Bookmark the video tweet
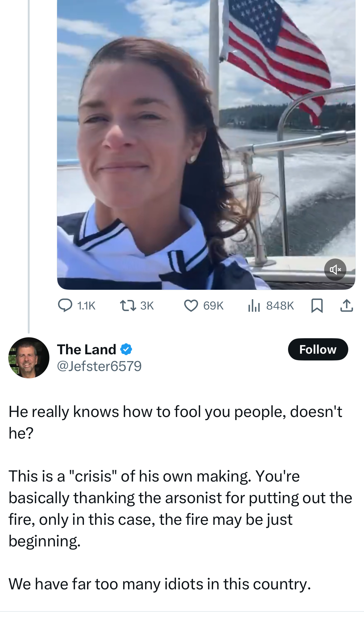Viewport: 364px width, 619px height. pyautogui.click(x=317, y=305)
